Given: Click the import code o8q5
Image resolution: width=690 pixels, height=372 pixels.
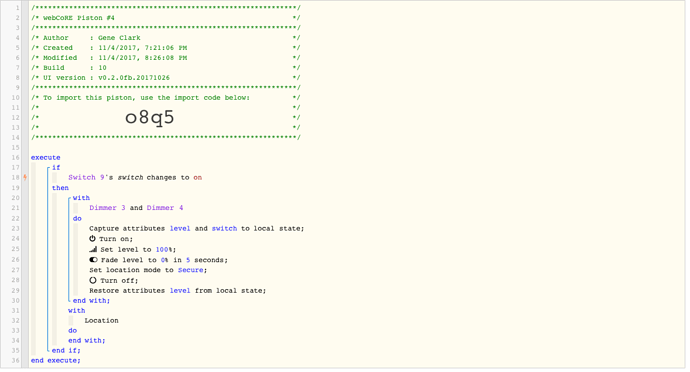Looking at the screenshot, I should click(150, 117).
